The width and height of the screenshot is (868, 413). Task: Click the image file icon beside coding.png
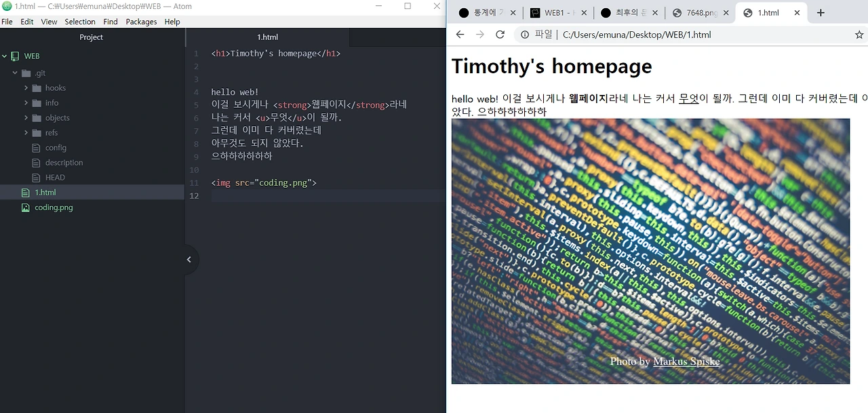point(26,208)
